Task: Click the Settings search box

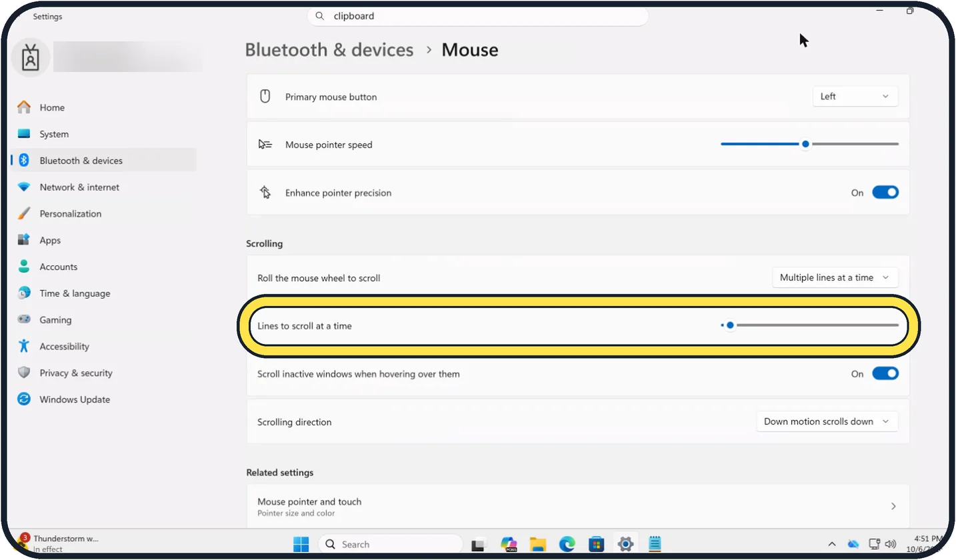Action: click(478, 16)
